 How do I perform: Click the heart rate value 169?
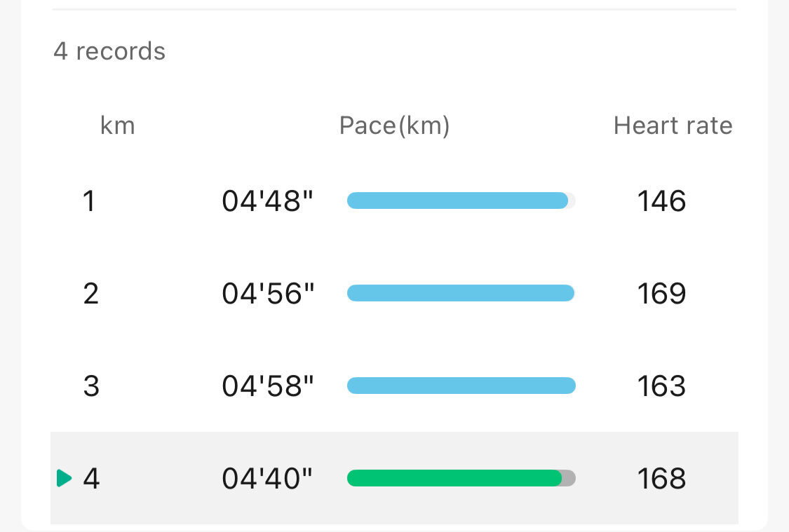pyautogui.click(x=661, y=294)
